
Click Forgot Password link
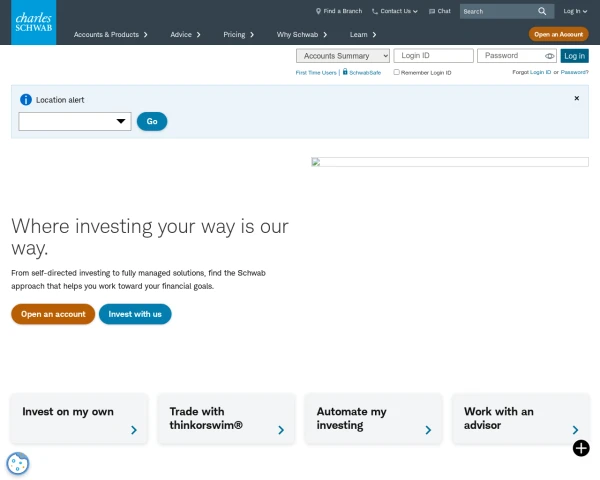[574, 72]
